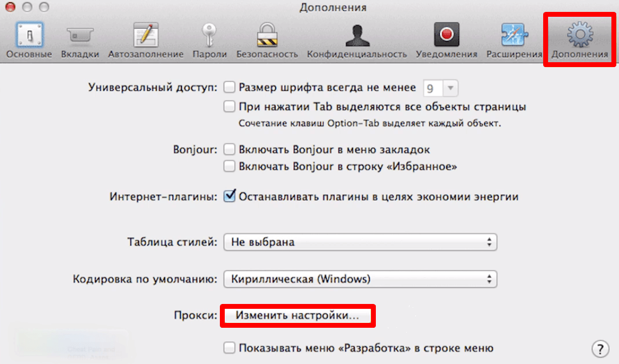
Task: Toggle Tab highlights all page objects
Action: click(230, 107)
